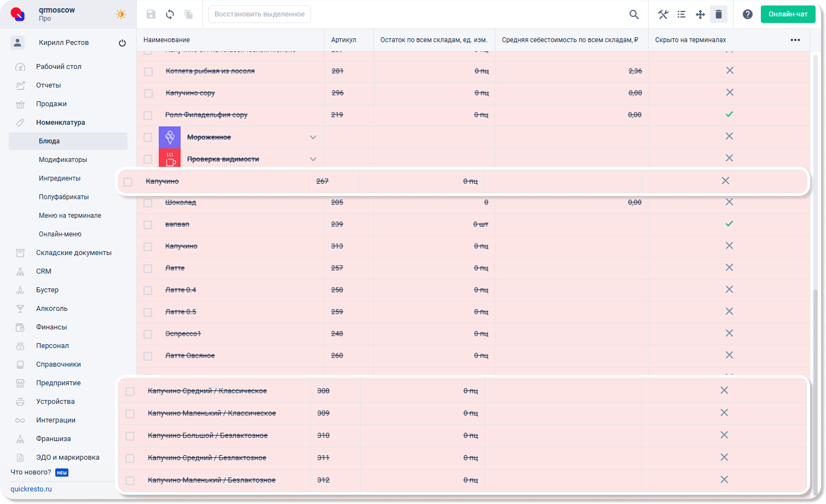Click X mark in Шоколад row
The image size is (826, 504).
[x=729, y=202]
